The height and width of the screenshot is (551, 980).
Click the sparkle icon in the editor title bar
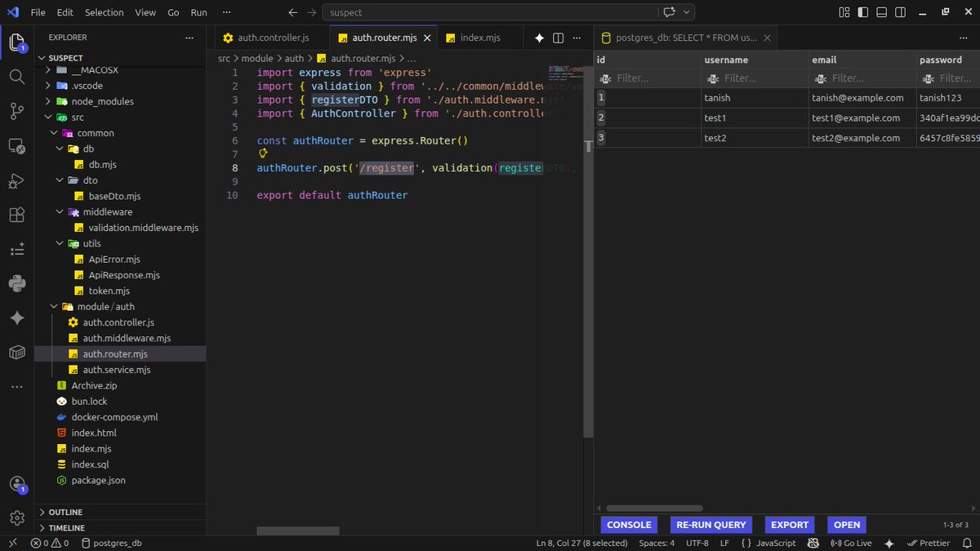[x=539, y=38]
